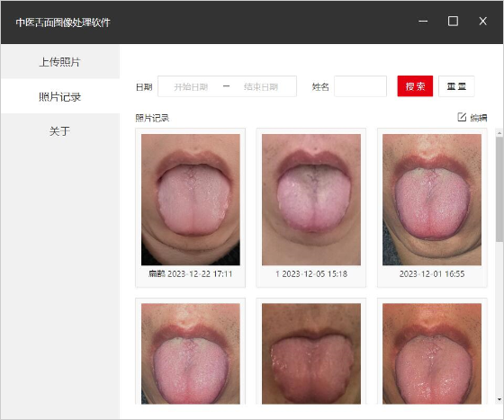Open photo dated 2023-12-22 17:11

(x=190, y=208)
